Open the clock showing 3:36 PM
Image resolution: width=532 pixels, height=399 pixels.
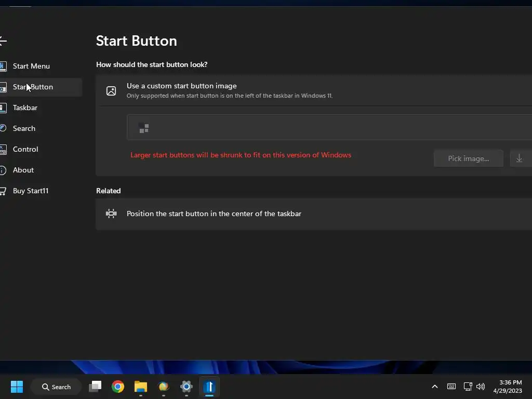508,387
